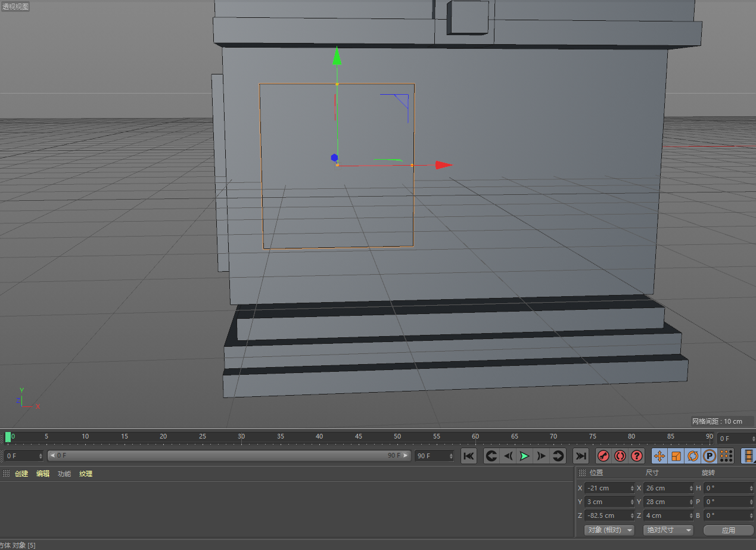Click frame 60 on the timeline ruler

475,437
